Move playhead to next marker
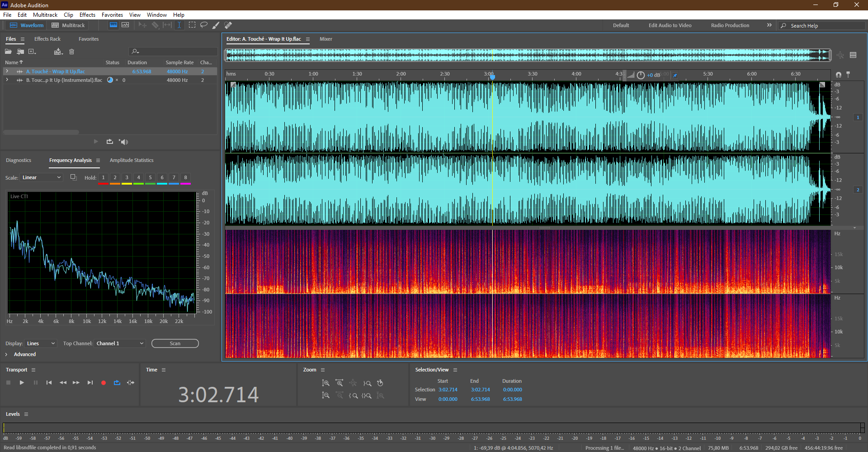 coord(90,383)
